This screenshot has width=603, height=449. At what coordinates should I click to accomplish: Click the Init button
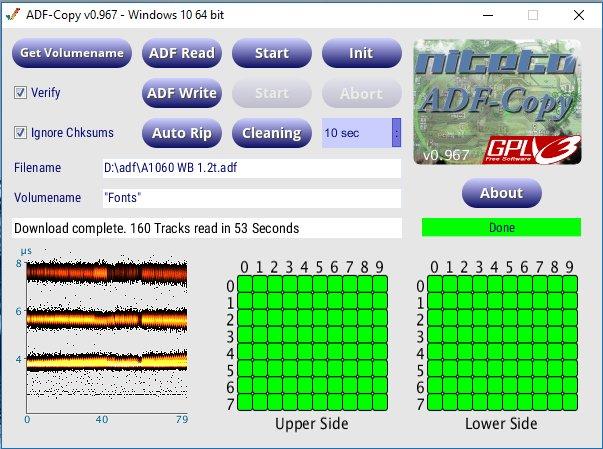[361, 53]
